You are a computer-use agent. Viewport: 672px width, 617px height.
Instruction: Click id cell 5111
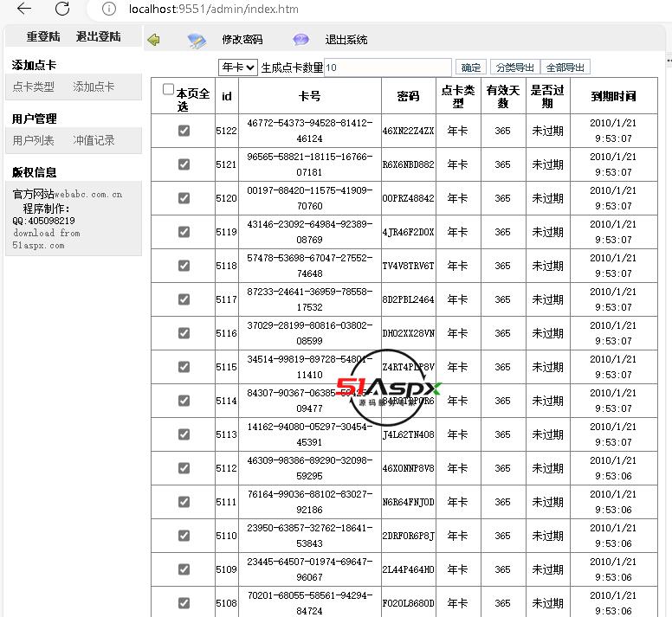point(226,502)
